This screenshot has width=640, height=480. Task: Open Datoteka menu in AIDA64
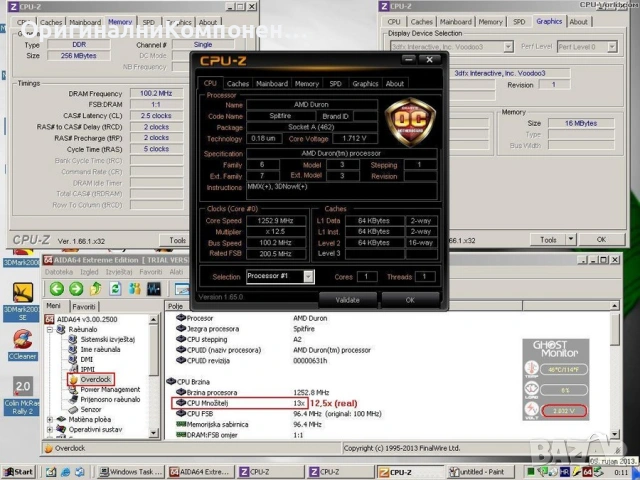pos(59,272)
